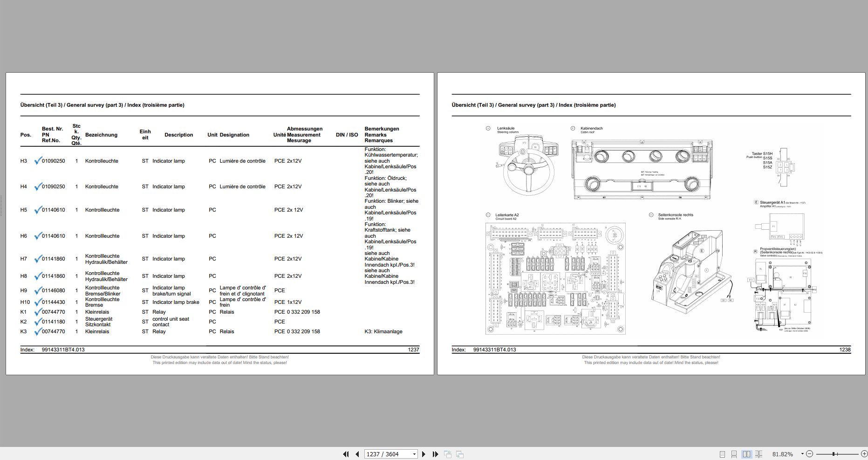Switch to continuous page view

click(734, 454)
